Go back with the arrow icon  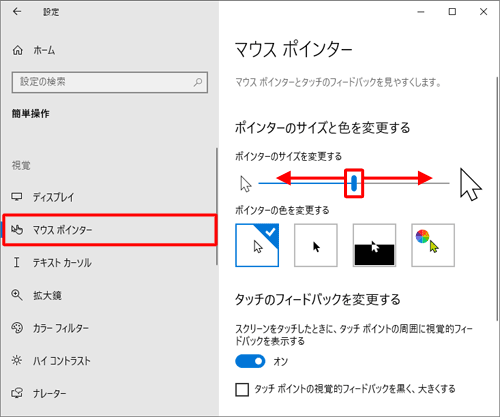(x=17, y=12)
